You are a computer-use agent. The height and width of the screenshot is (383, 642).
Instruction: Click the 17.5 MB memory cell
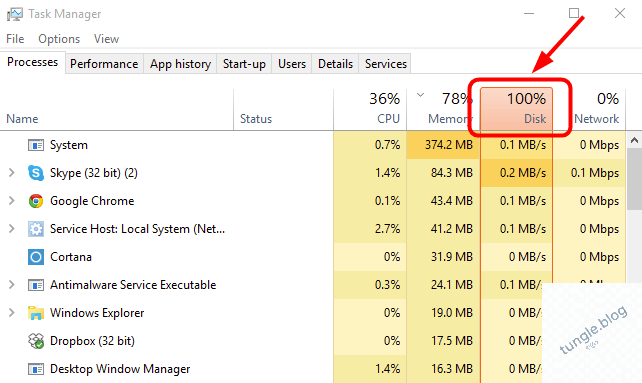tap(443, 341)
